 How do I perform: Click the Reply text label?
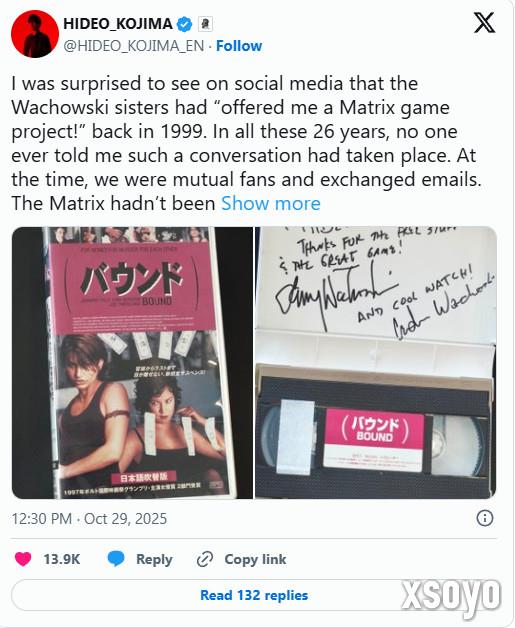tap(154, 559)
